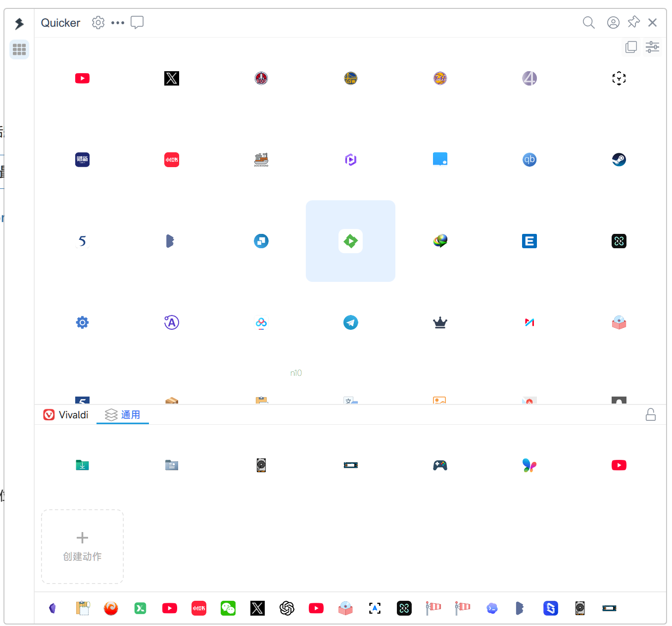This screenshot has width=672, height=626.
Task: Open the Baidu Netdisk cloud icon
Action: click(261, 323)
